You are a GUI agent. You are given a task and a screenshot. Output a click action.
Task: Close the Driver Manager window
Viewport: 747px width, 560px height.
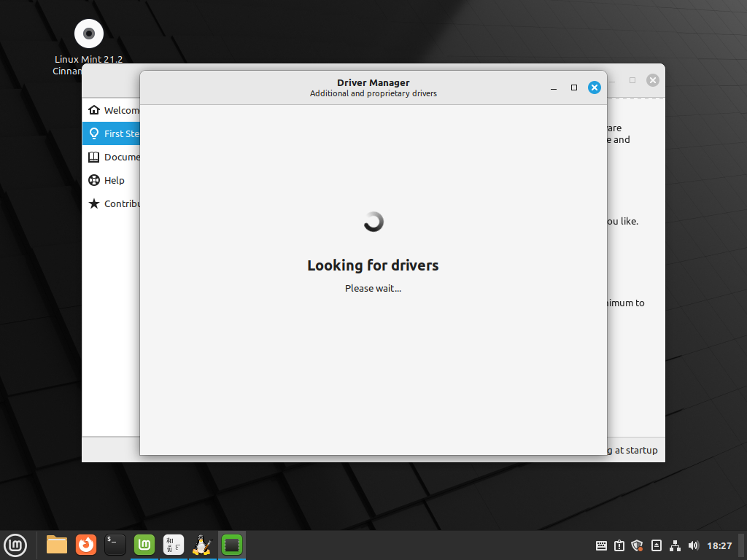pyautogui.click(x=594, y=87)
